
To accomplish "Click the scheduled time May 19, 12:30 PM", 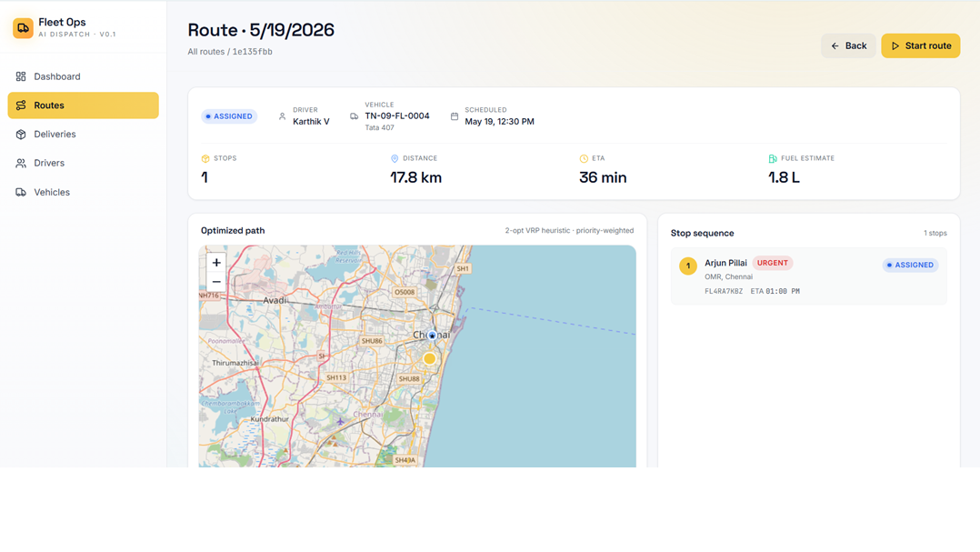I will tap(499, 121).
